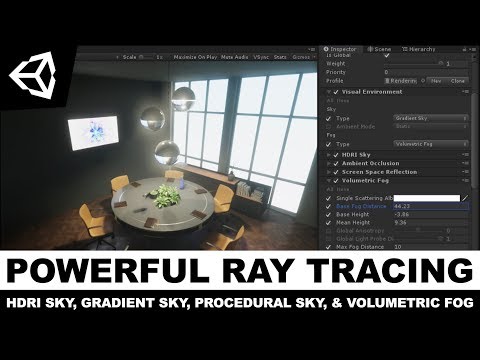
Task: Collapse the Visual Environment section
Action: (329, 92)
